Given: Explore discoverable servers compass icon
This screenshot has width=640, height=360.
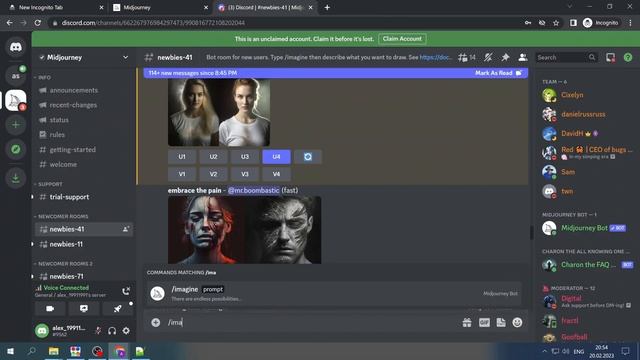Looking at the screenshot, I should (16, 149).
